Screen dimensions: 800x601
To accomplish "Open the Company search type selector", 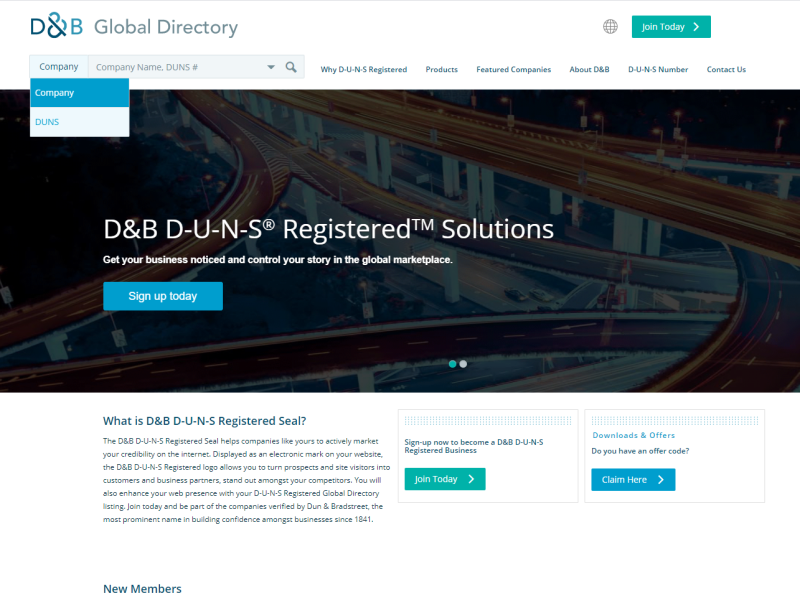I will tap(59, 67).
